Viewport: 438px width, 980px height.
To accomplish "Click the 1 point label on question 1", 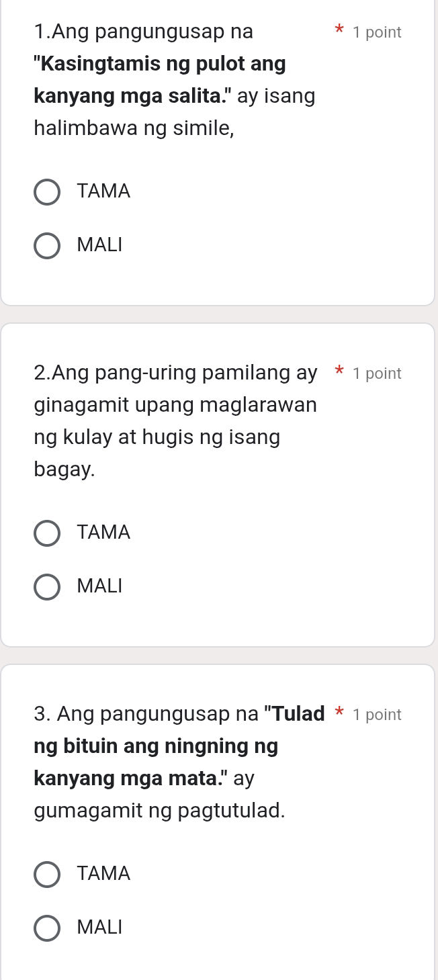I will pos(377,32).
